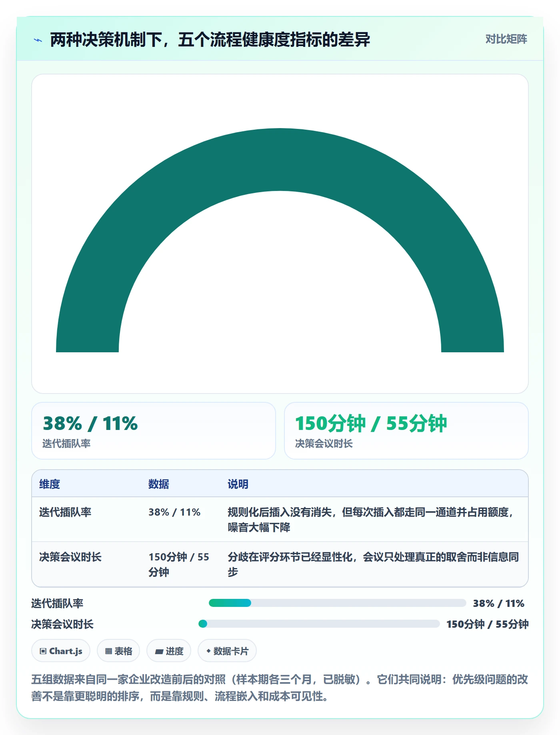
Task: Click the 150分钟 / 55分钟 progress value label
Action: point(488,624)
